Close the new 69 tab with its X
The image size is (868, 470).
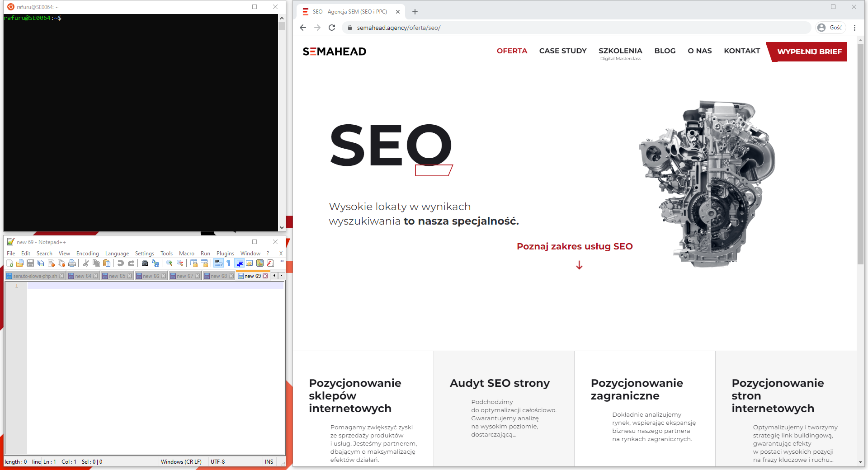coord(265,276)
